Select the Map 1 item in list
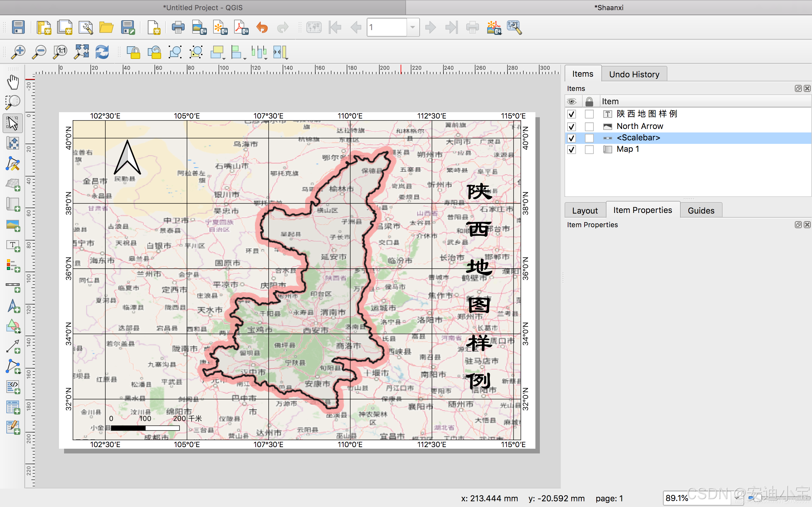 point(627,149)
